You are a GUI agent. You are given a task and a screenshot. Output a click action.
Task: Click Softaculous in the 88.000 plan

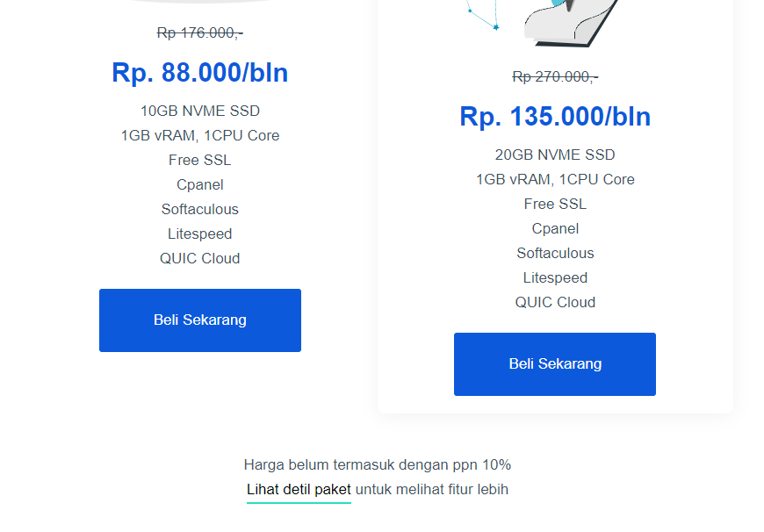click(x=200, y=210)
